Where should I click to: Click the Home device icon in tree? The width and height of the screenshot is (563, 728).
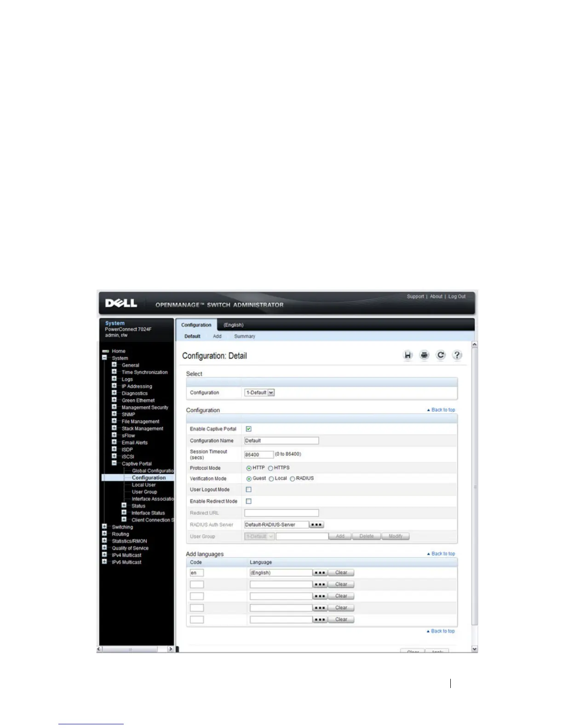pyautogui.click(x=105, y=351)
